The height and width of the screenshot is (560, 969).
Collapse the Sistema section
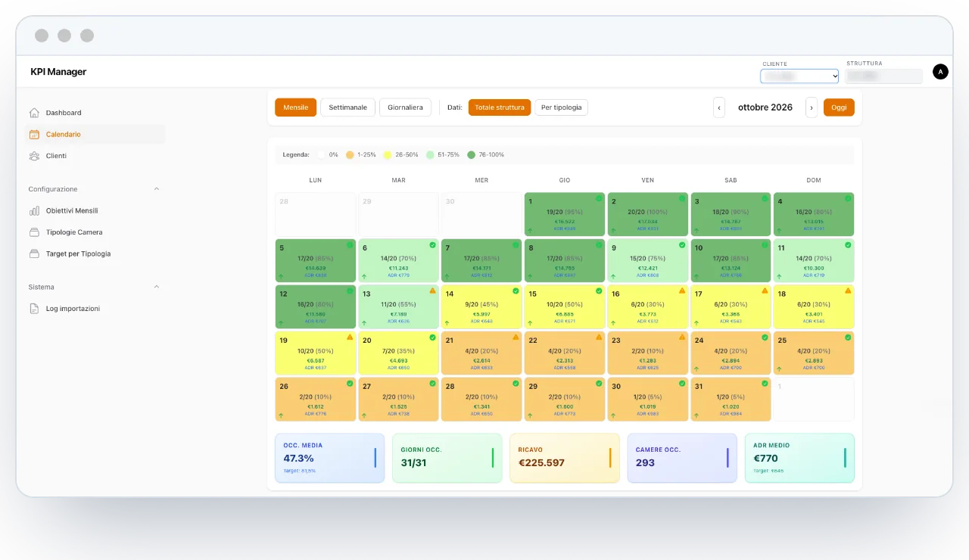click(157, 287)
